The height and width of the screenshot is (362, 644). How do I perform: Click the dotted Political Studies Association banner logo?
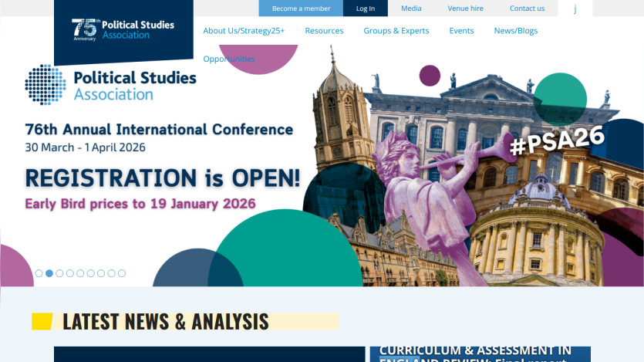click(110, 85)
